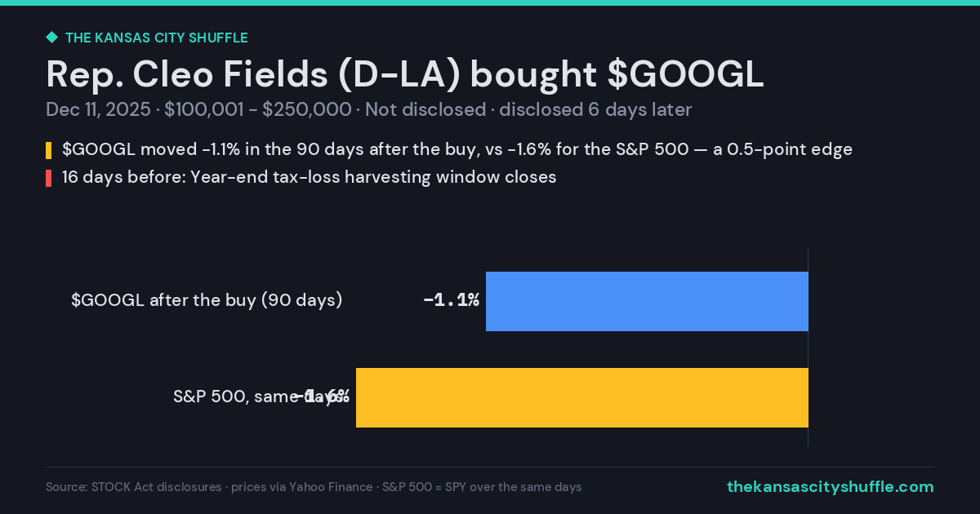980x514 pixels.
Task: Click the Dec 11, 2025 date text
Action: coord(98,110)
